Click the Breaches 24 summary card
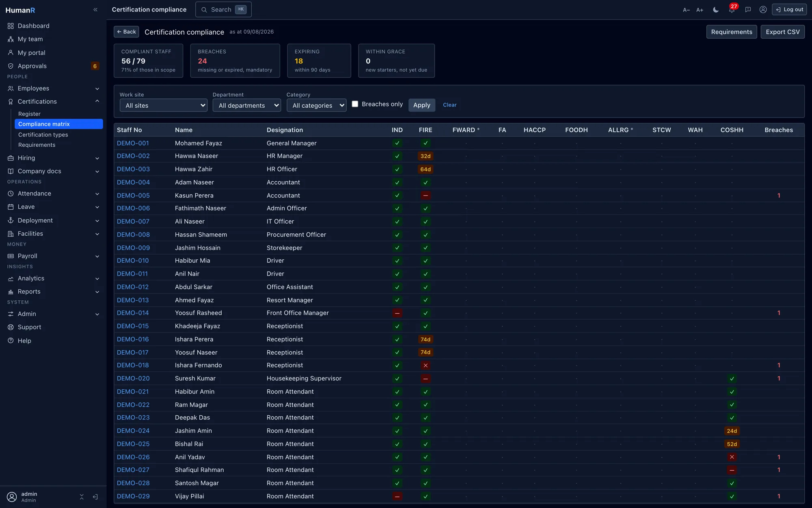 coord(235,61)
